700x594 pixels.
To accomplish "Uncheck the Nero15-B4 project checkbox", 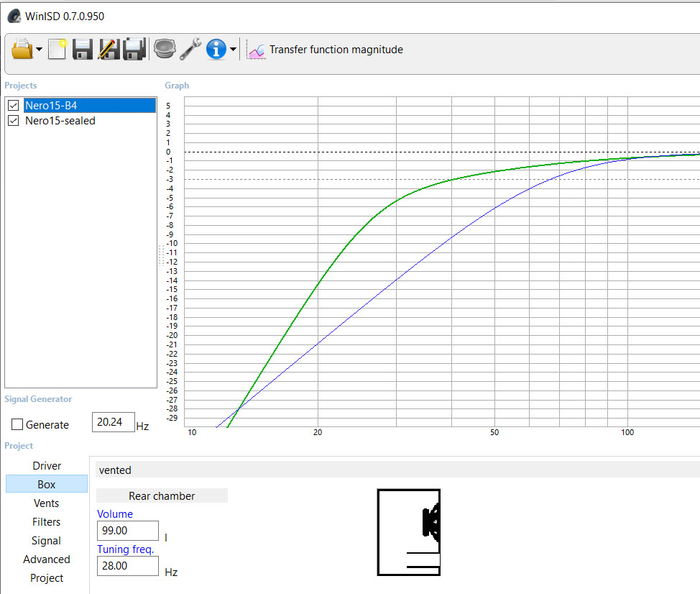I will [14, 106].
